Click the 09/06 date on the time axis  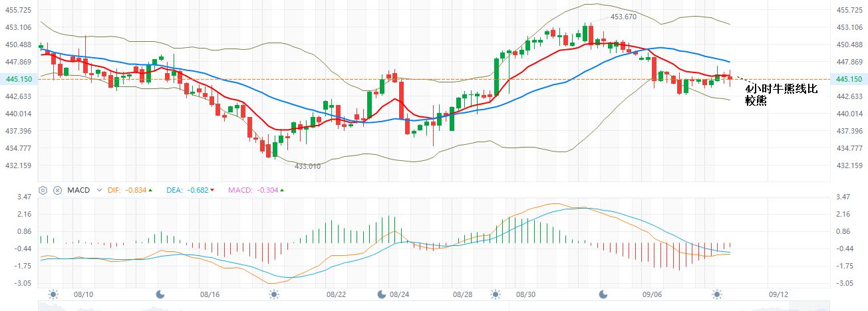click(x=652, y=294)
